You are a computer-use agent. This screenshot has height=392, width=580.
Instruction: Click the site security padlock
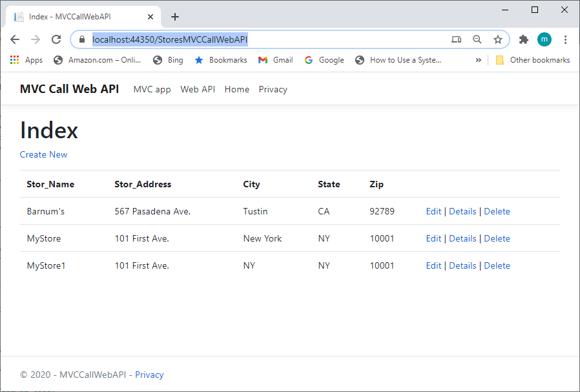[x=81, y=39]
